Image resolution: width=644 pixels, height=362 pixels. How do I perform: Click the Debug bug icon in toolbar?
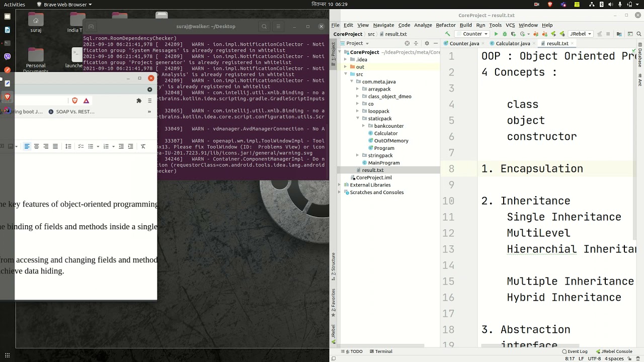pyautogui.click(x=505, y=34)
